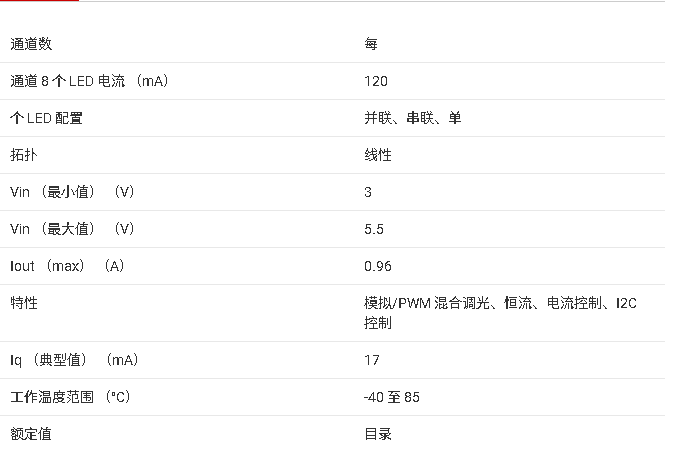The image size is (675, 452).
Task: Click the Iq (典型值) (mA) label
Action: click(74, 360)
